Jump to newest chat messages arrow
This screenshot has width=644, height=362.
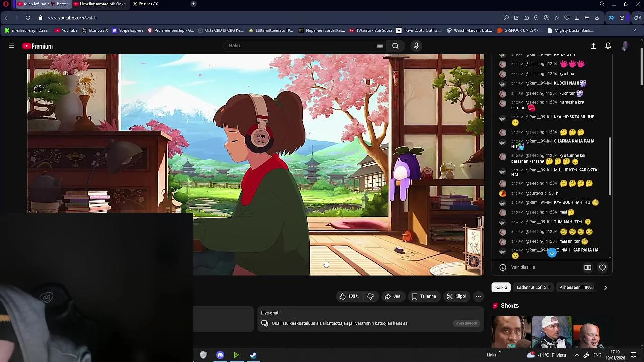pos(552,252)
